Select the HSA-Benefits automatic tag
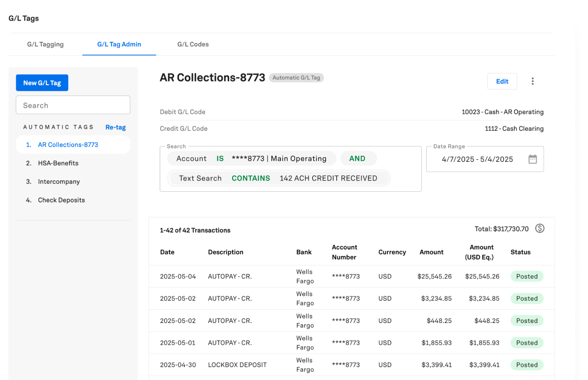 (x=58, y=163)
